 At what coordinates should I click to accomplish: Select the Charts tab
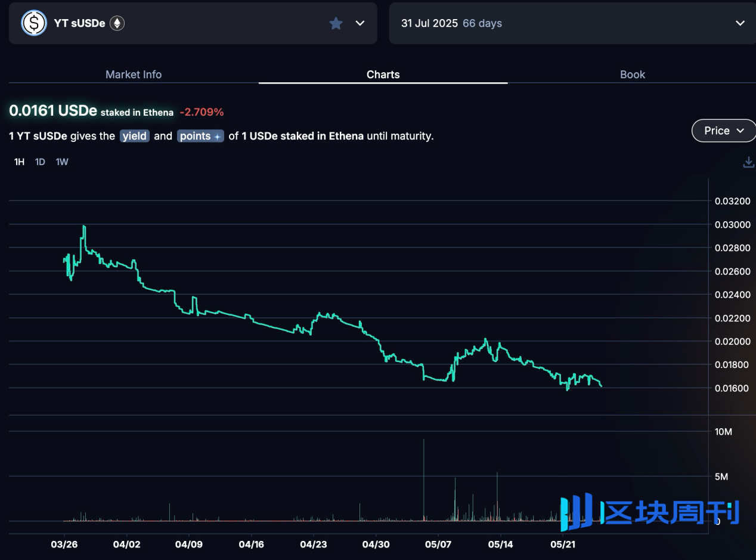[383, 75]
